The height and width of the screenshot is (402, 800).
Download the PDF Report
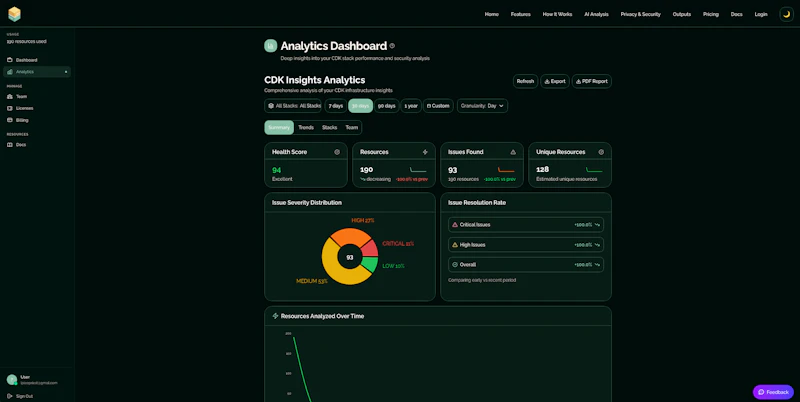click(x=591, y=81)
